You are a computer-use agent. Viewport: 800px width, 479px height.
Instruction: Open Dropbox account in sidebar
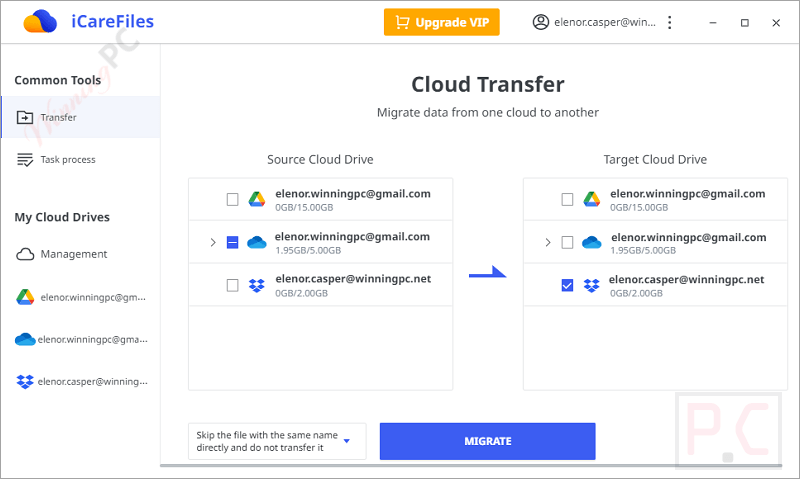click(81, 382)
